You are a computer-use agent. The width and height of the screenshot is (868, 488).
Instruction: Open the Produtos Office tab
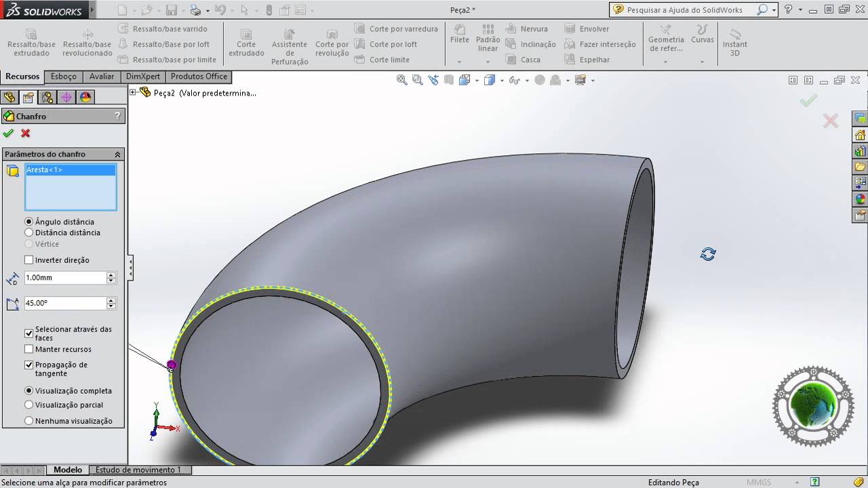[199, 77]
